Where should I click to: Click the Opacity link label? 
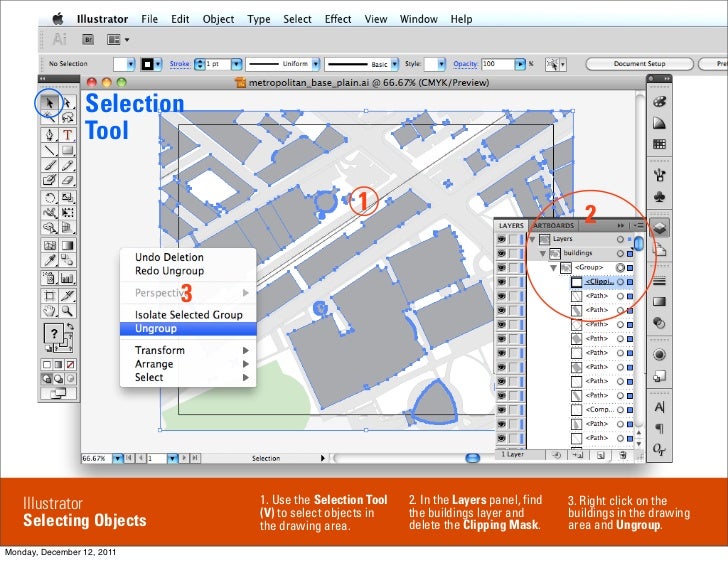(465, 64)
